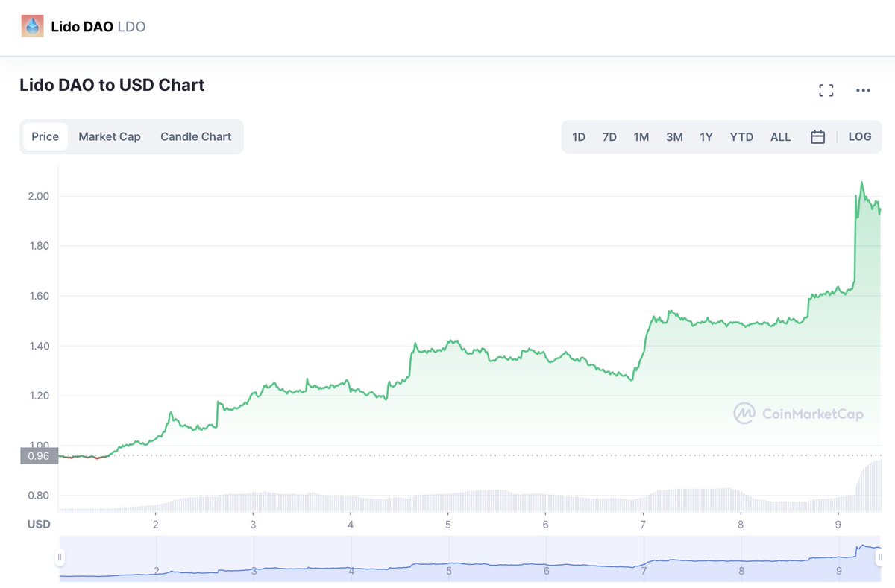Click the price peak above 2.00
895x588 pixels.
pos(862,182)
